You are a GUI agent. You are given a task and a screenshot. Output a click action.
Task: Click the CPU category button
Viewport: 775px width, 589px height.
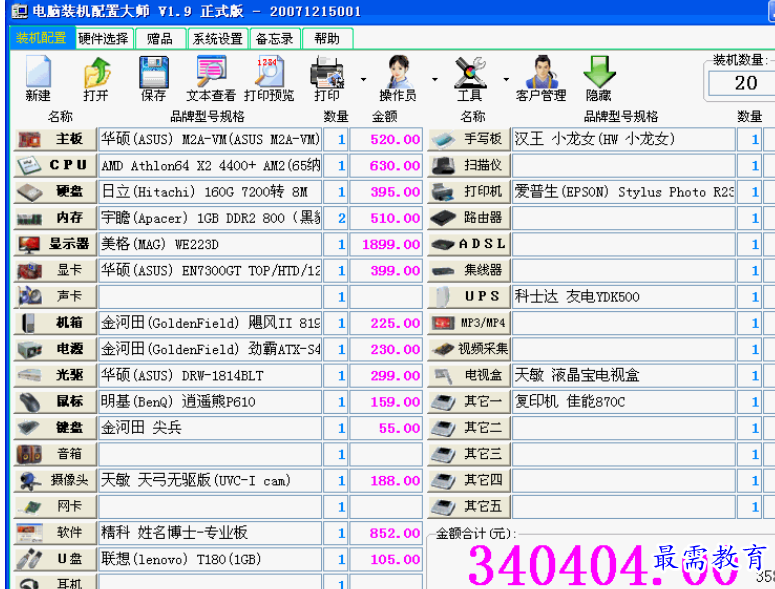click(x=55, y=165)
